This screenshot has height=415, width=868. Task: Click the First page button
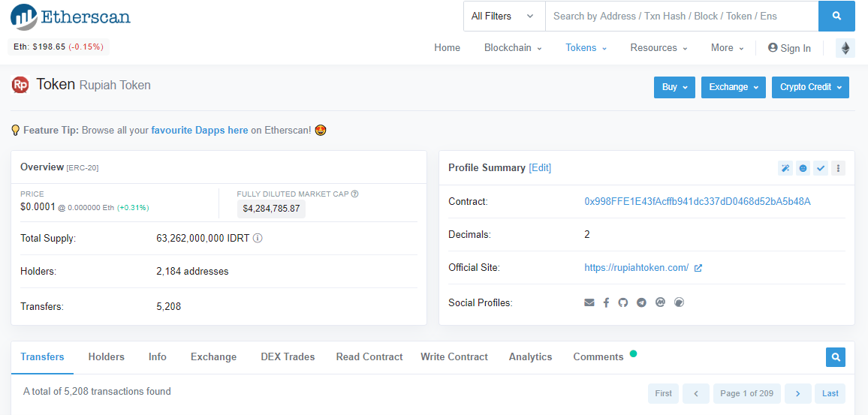pos(663,393)
